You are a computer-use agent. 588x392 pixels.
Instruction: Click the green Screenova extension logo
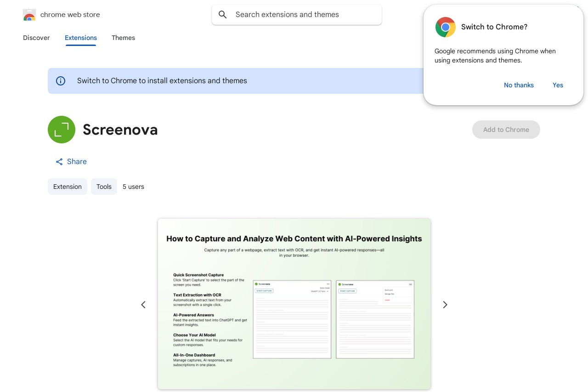pyautogui.click(x=62, y=130)
